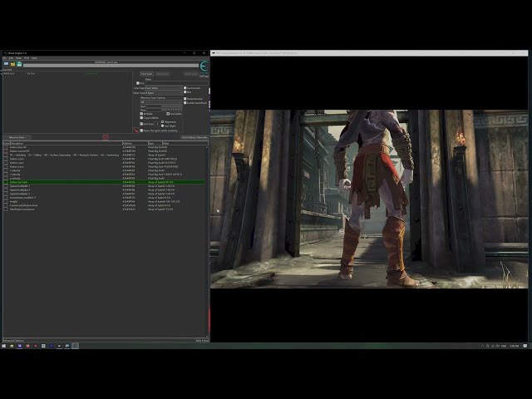This screenshot has height=399, width=532.
Task: Click Add Address Manually button
Action: pos(195,137)
